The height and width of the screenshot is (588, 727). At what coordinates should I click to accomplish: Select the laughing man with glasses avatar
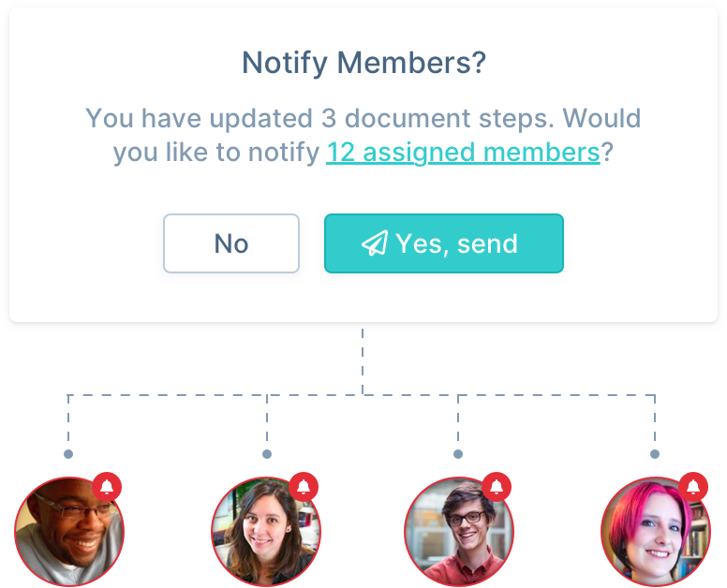(68, 531)
